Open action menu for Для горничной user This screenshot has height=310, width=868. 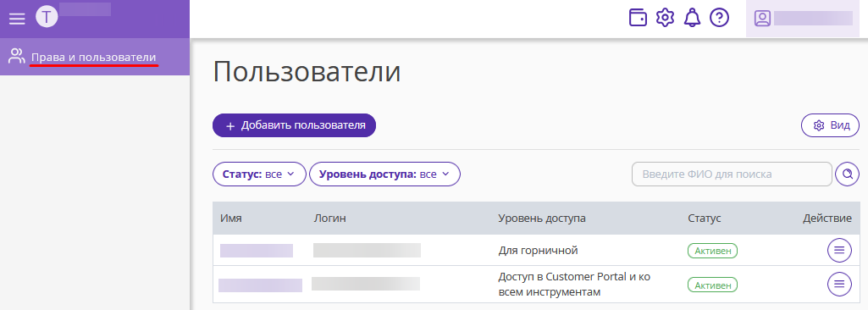point(839,250)
